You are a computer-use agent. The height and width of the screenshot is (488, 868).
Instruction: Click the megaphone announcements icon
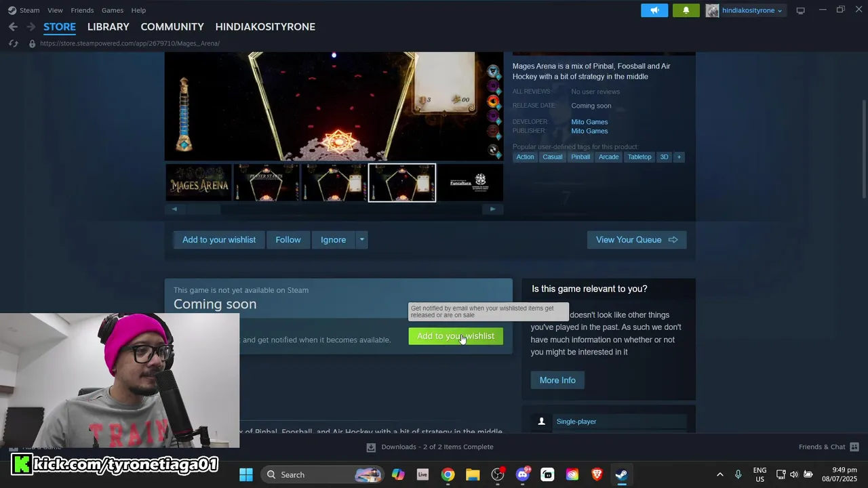[x=654, y=10]
